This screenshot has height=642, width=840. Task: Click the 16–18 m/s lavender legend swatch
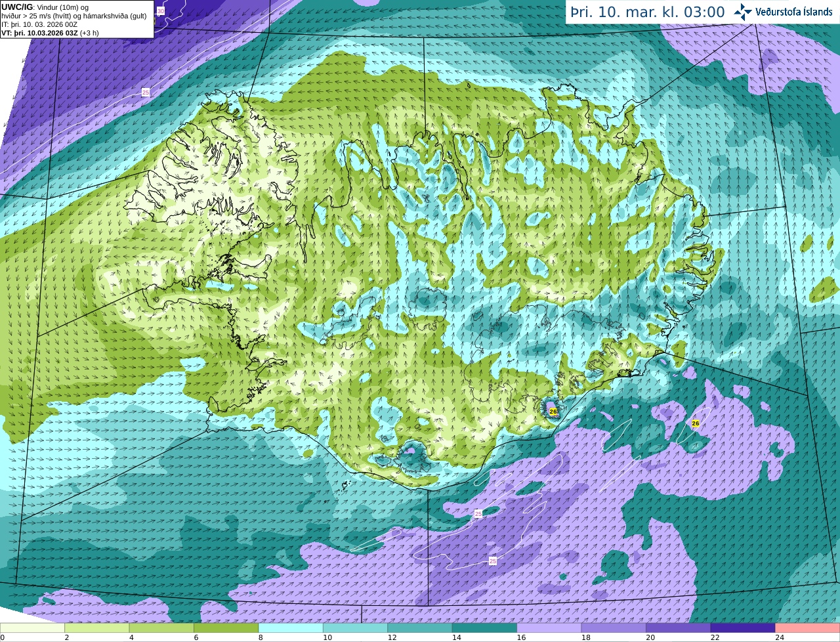tap(550, 628)
